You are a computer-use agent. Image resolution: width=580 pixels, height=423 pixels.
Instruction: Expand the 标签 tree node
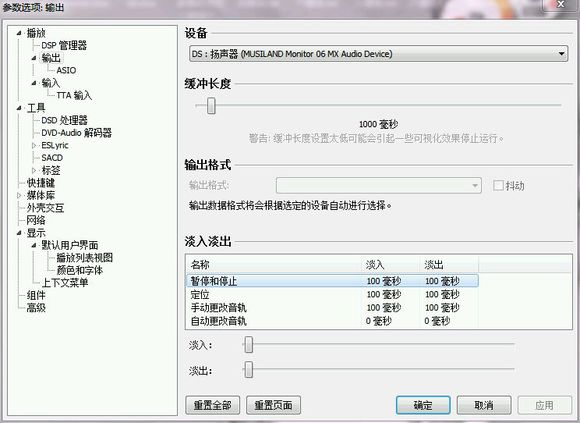point(34,170)
